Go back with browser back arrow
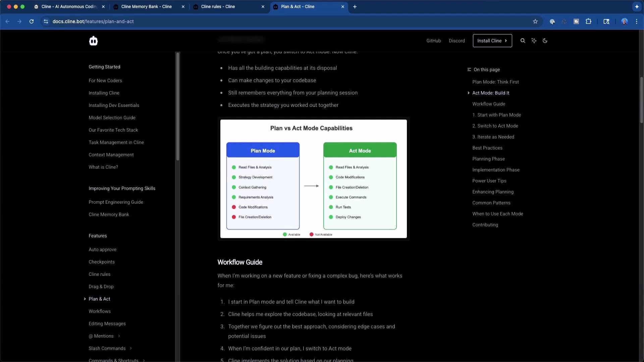The width and height of the screenshot is (644, 362). pyautogui.click(x=7, y=21)
